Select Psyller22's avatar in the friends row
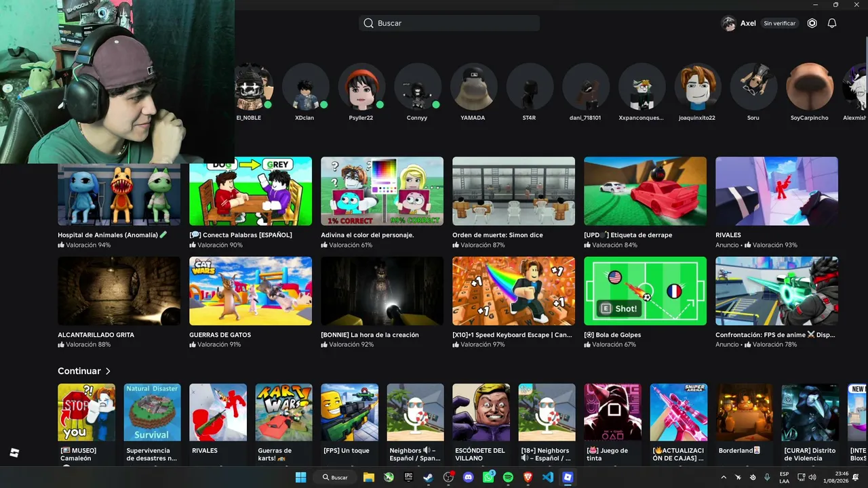The width and height of the screenshot is (868, 488). [x=361, y=87]
